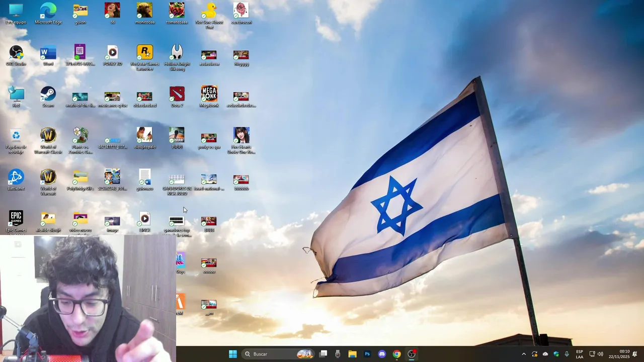
Task: Launch Microsoft Edge from desktop
Action: (48, 14)
